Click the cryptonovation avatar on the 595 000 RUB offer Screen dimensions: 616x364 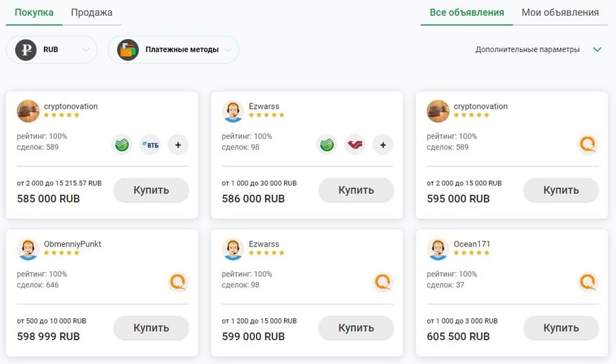pos(439,111)
